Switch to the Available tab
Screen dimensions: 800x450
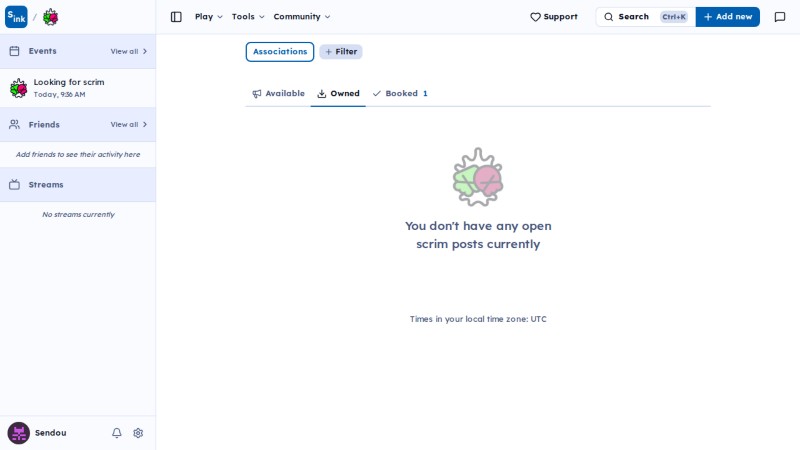coord(278,93)
